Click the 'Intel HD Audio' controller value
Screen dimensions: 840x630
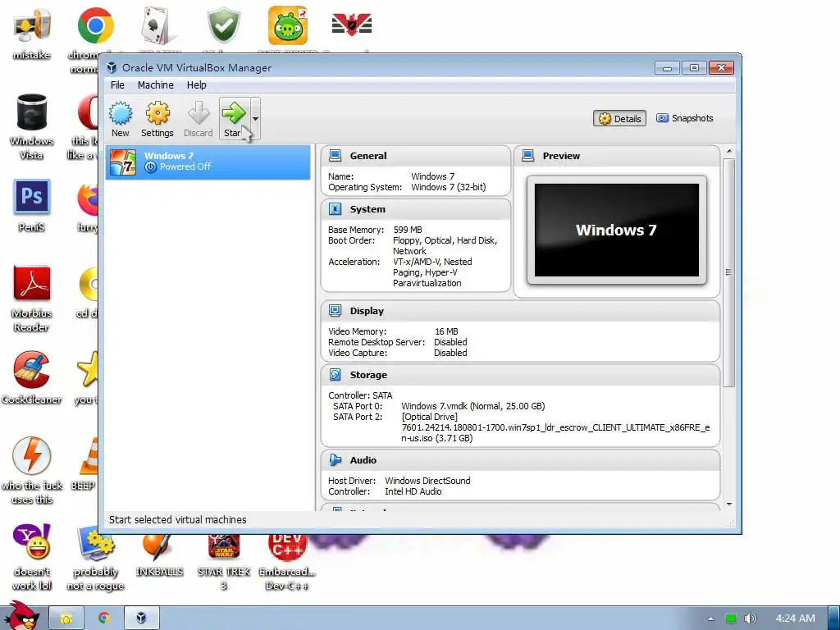413,491
